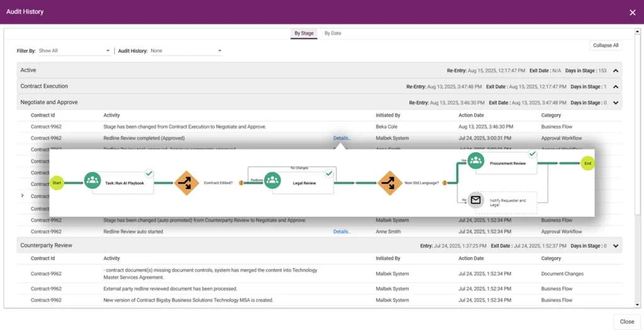Click warning badge next to Non-Std Language?
644x330 pixels.
point(445,183)
